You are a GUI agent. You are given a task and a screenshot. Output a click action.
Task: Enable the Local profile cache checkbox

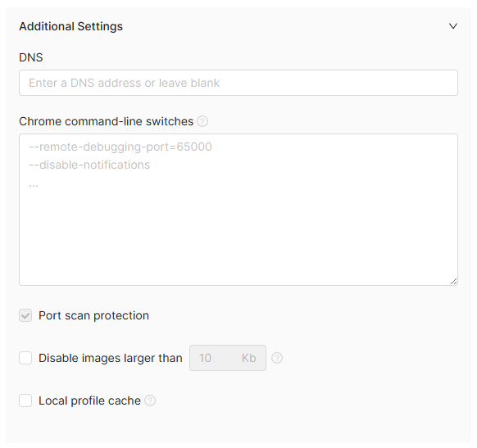point(25,400)
